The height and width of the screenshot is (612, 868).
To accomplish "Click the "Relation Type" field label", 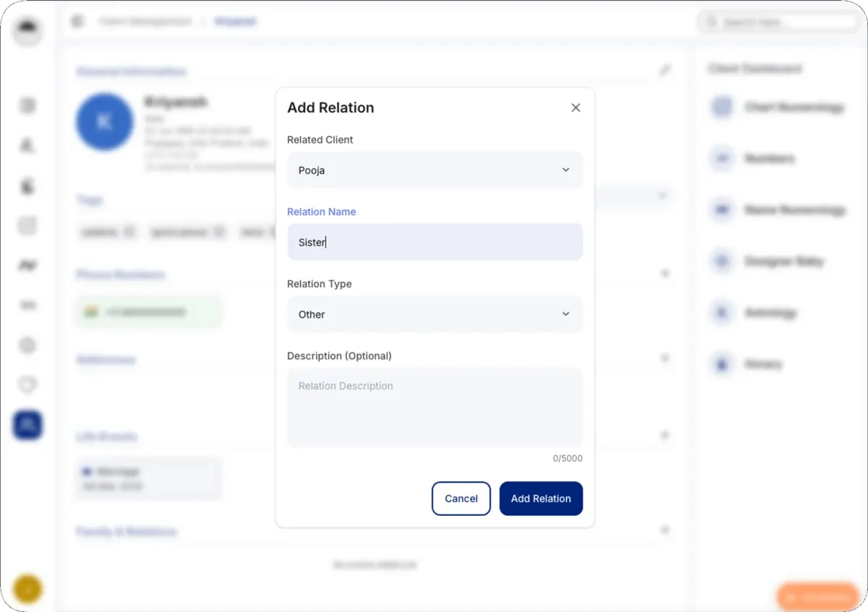I will [x=319, y=284].
